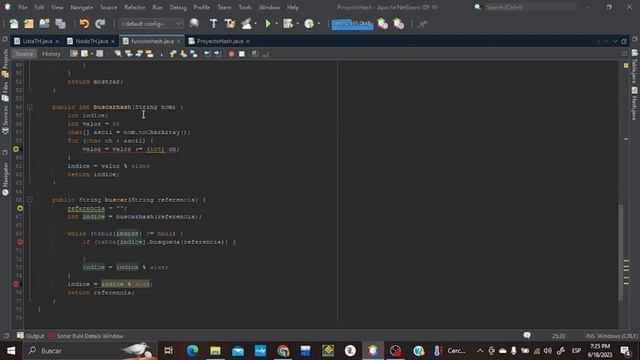
Task: Open the Profile Project dropdown arrow
Action: pyautogui.click(x=319, y=24)
